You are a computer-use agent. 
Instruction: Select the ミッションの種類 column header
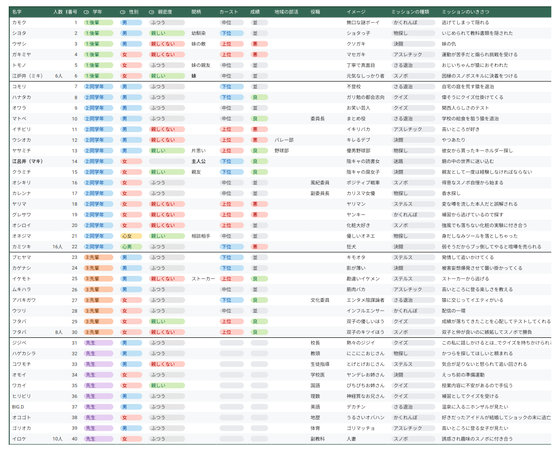point(410,12)
